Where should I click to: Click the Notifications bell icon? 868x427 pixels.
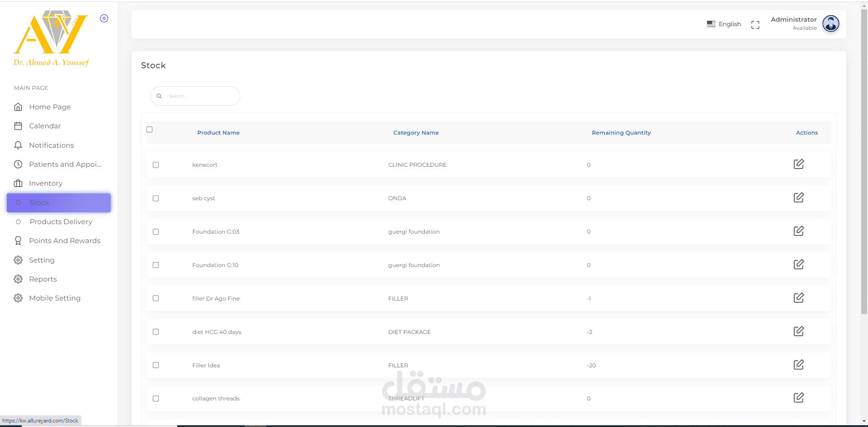(x=18, y=145)
